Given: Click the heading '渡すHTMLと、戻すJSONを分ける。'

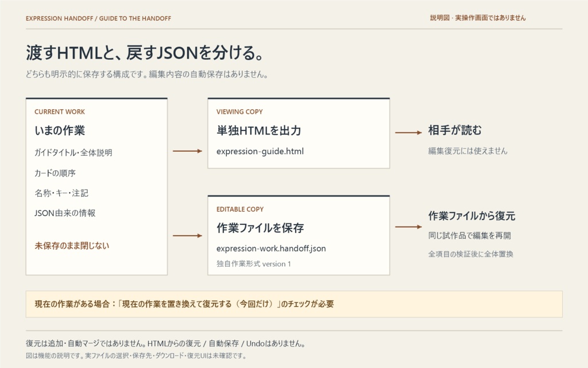Looking at the screenshot, I should click(x=145, y=52).
